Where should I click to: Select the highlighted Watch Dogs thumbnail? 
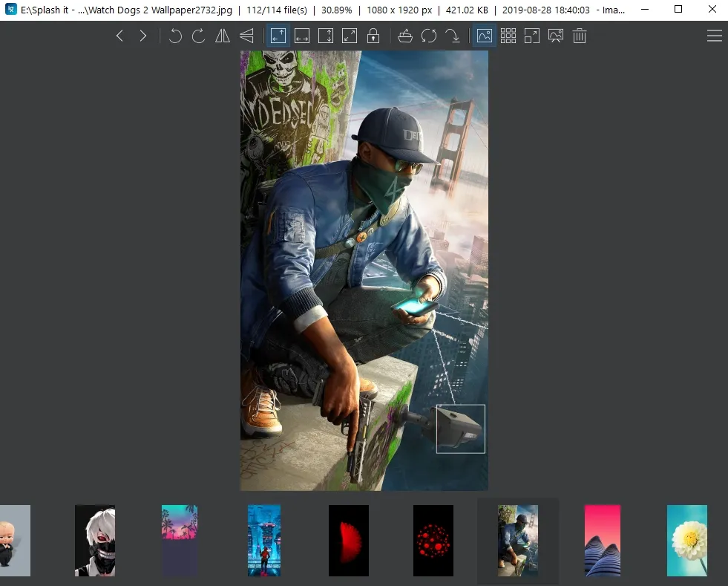click(518, 541)
